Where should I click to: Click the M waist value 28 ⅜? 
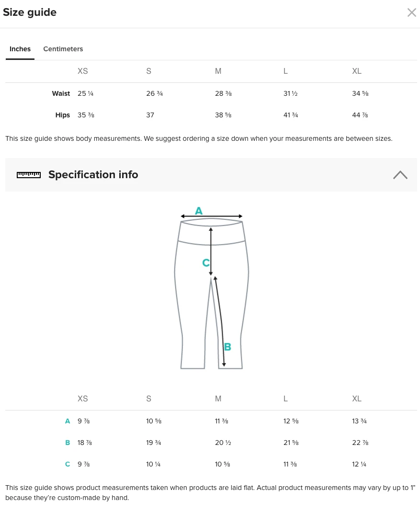(x=223, y=93)
